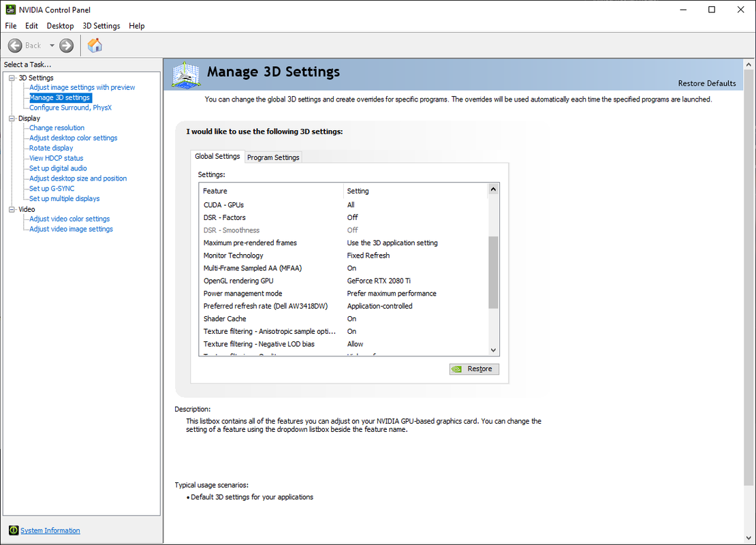
Task: Open the Help menu
Action: pos(136,26)
